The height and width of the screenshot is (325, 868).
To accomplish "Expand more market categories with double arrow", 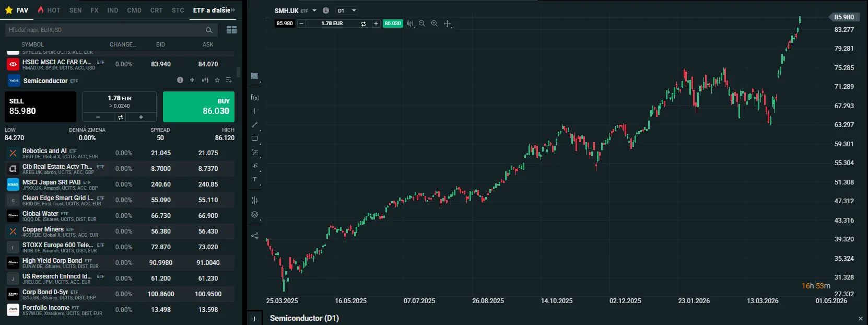I will pyautogui.click(x=233, y=10).
